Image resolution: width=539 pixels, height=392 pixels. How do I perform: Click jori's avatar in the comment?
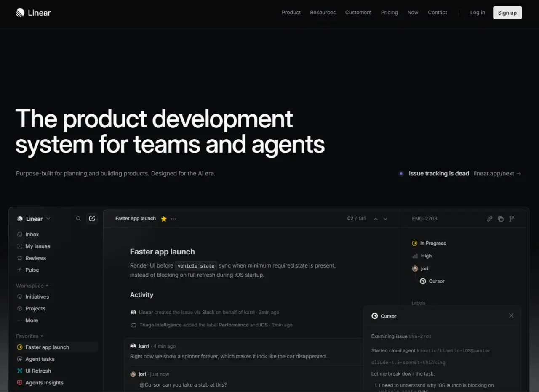133,374
